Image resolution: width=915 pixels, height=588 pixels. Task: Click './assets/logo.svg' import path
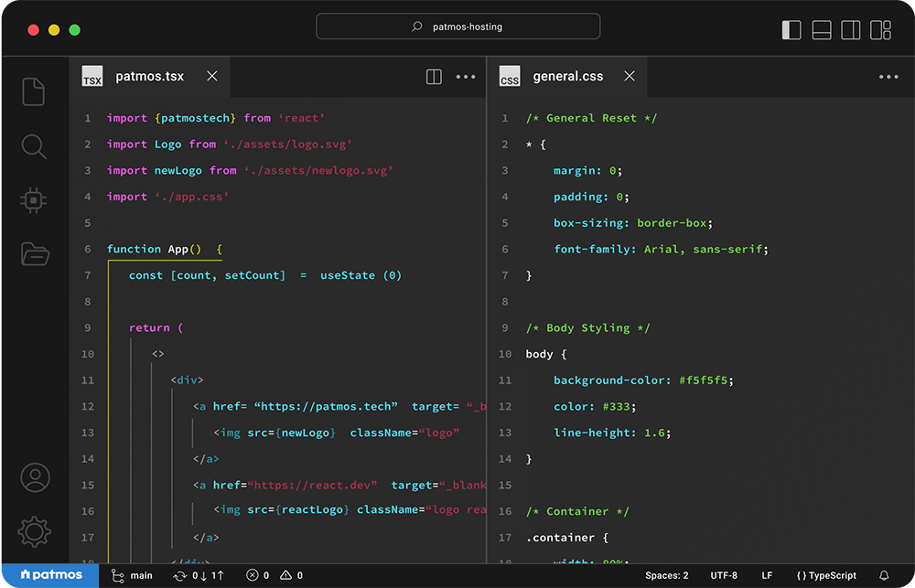287,144
